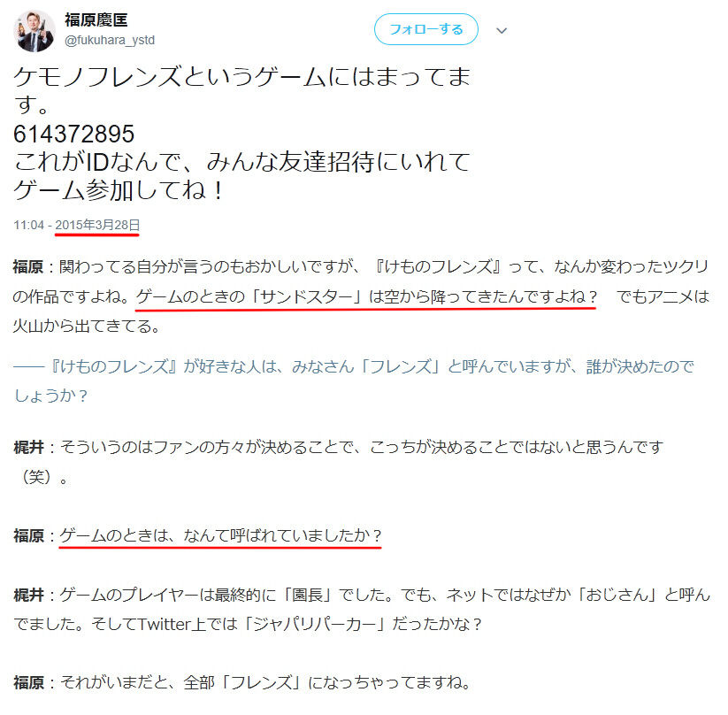Click the 梶井 label before そういうのはファン
The width and height of the screenshot is (728, 715).
(29, 448)
